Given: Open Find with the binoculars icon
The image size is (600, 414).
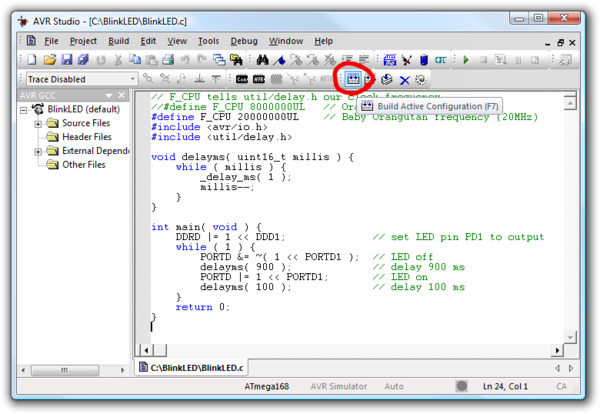Looking at the screenshot, I should click(x=262, y=60).
